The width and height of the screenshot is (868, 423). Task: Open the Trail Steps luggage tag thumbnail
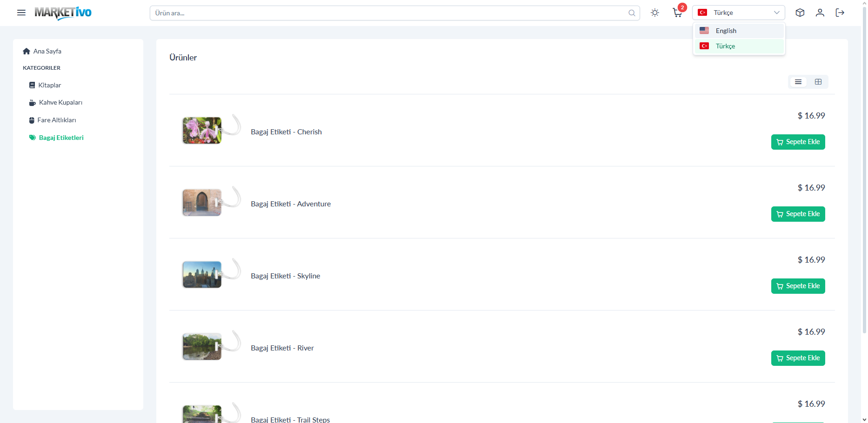pyautogui.click(x=212, y=413)
